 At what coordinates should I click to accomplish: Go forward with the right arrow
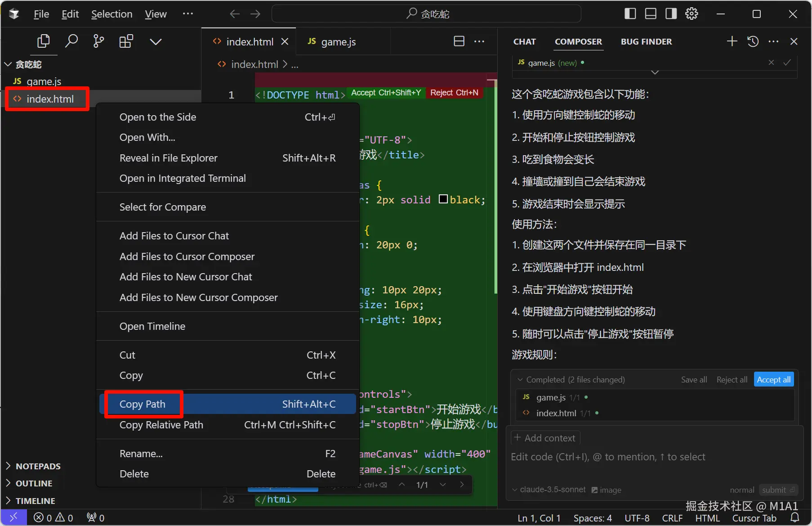255,14
